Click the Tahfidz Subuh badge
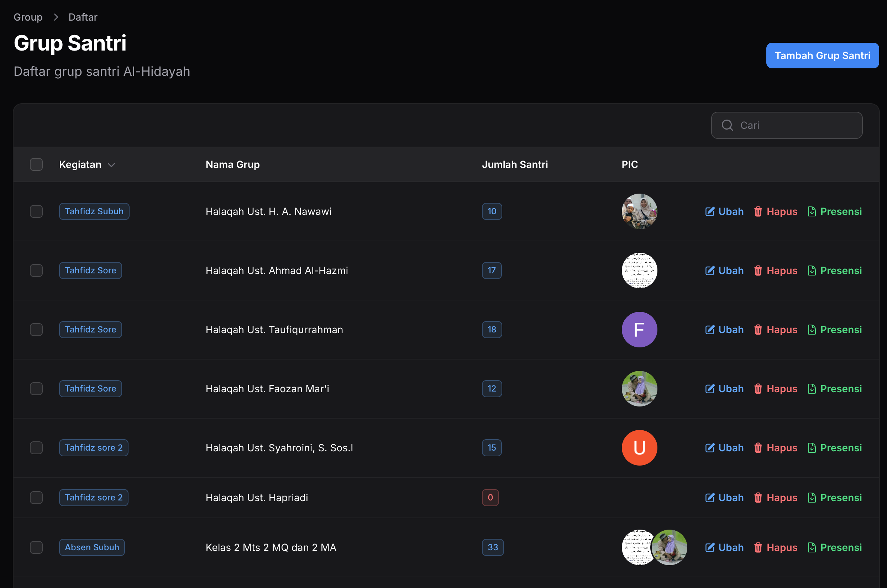The image size is (887, 588). [x=94, y=211]
